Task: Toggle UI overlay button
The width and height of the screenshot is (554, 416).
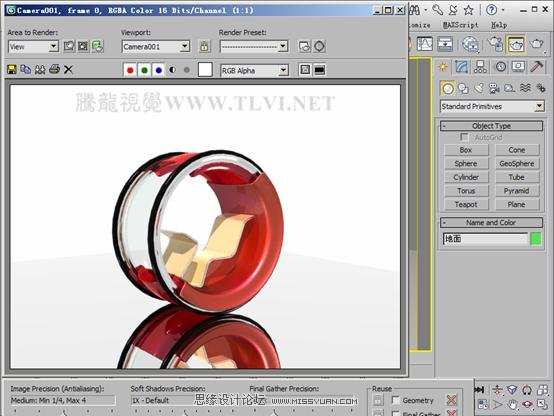Action: coord(305,70)
